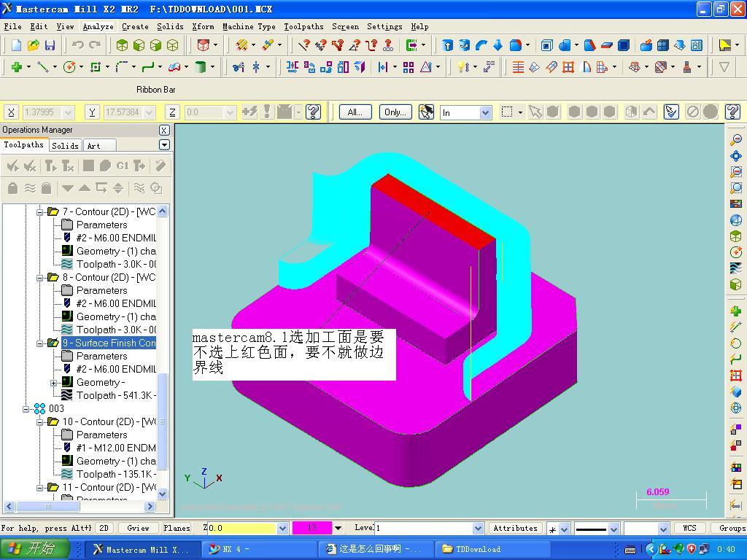The width and height of the screenshot is (747, 560).
Task: Click the light bulb hide/unhide entity icon
Action: [x=462, y=67]
